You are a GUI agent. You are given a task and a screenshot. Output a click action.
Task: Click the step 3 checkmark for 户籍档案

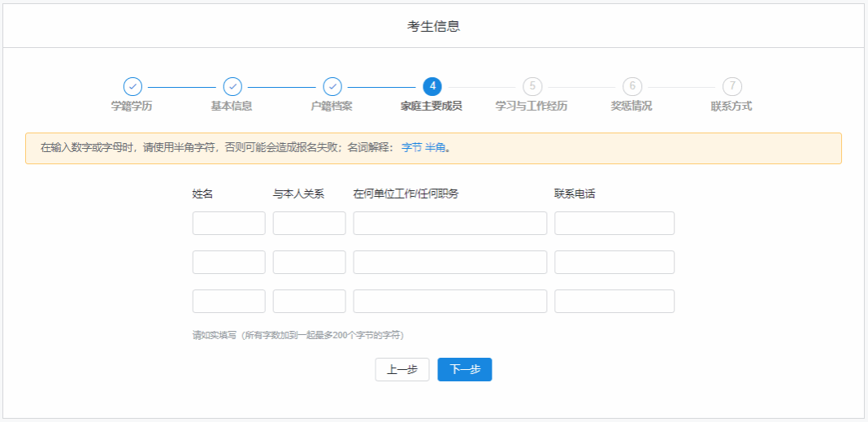[x=332, y=86]
